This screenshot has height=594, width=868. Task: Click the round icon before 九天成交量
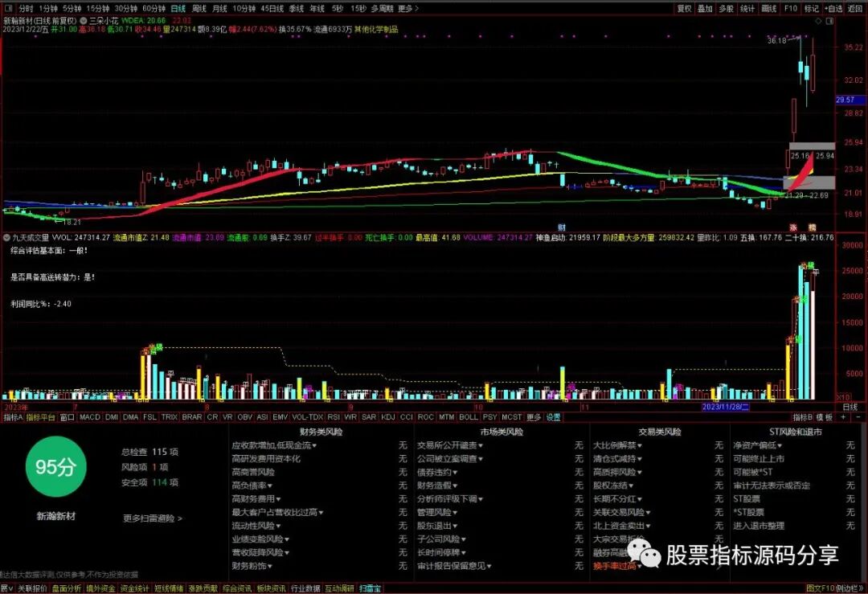tap(6, 237)
